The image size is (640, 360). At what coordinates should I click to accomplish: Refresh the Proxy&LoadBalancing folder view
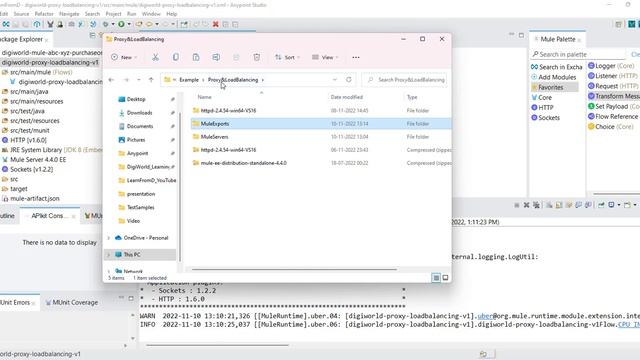point(349,80)
